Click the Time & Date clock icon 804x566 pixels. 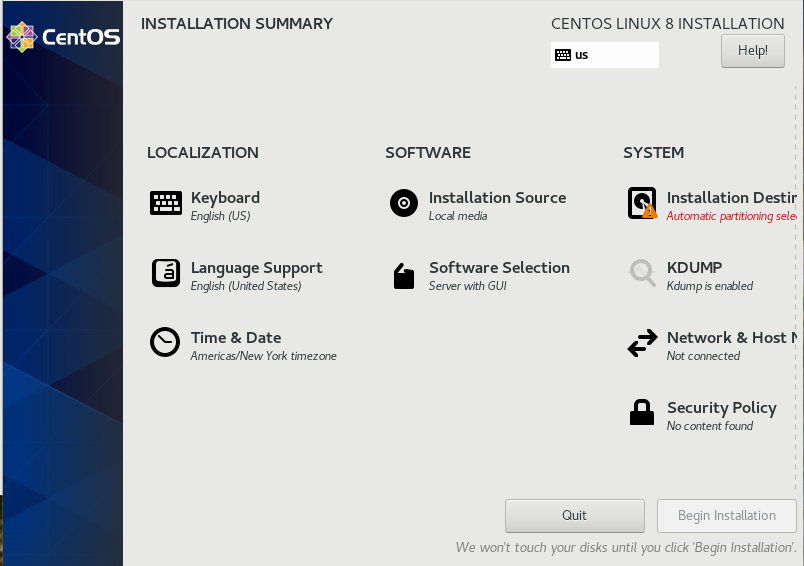click(165, 342)
